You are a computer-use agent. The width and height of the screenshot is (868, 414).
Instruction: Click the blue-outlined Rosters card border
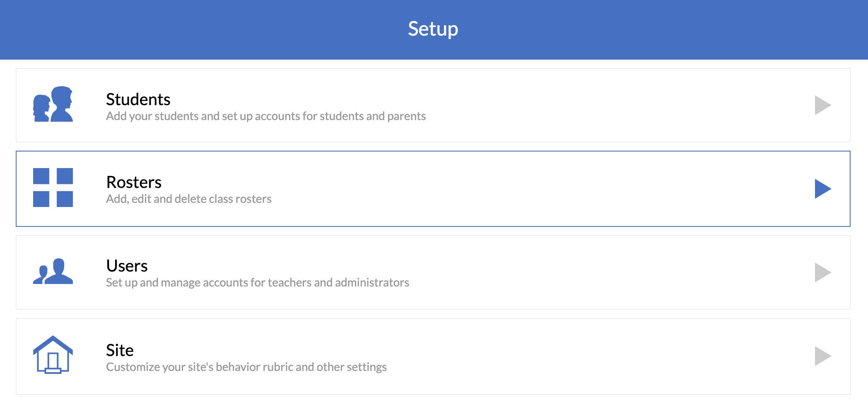[x=433, y=152]
